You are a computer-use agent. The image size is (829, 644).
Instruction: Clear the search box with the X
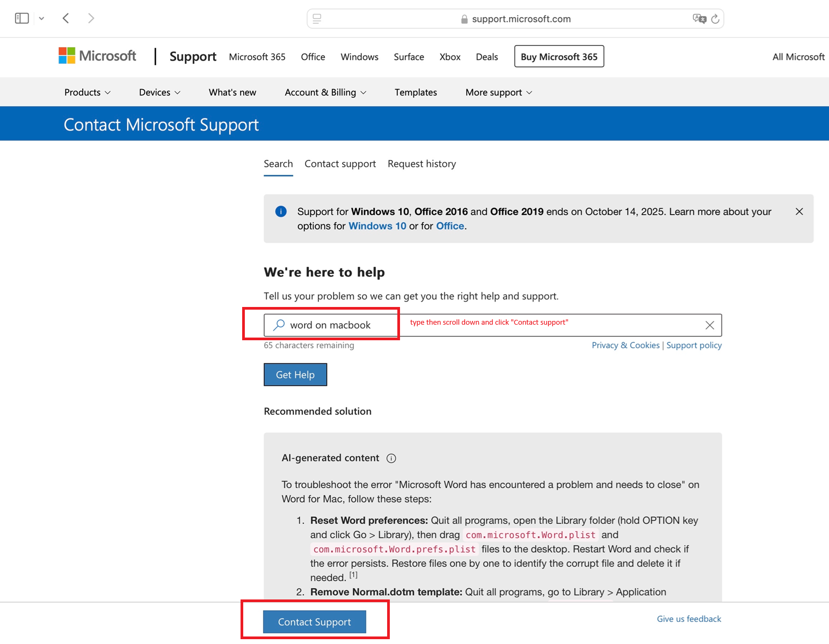coord(710,325)
